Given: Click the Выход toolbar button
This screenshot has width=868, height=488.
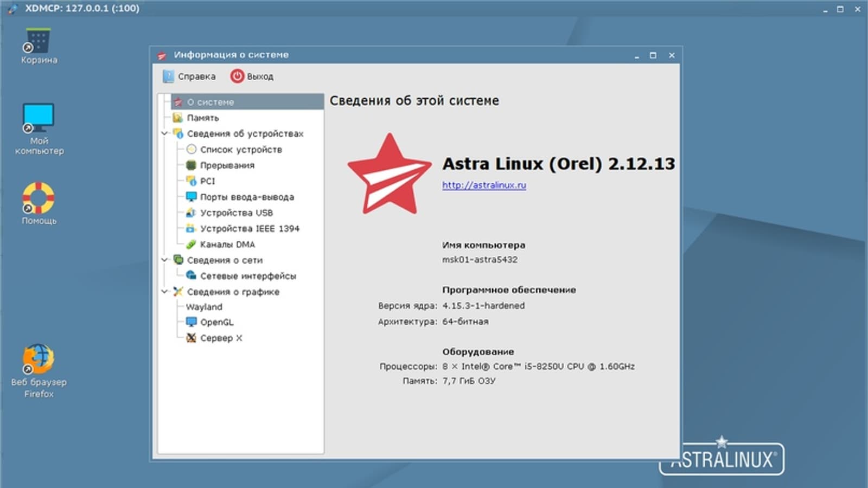Looking at the screenshot, I should [252, 76].
